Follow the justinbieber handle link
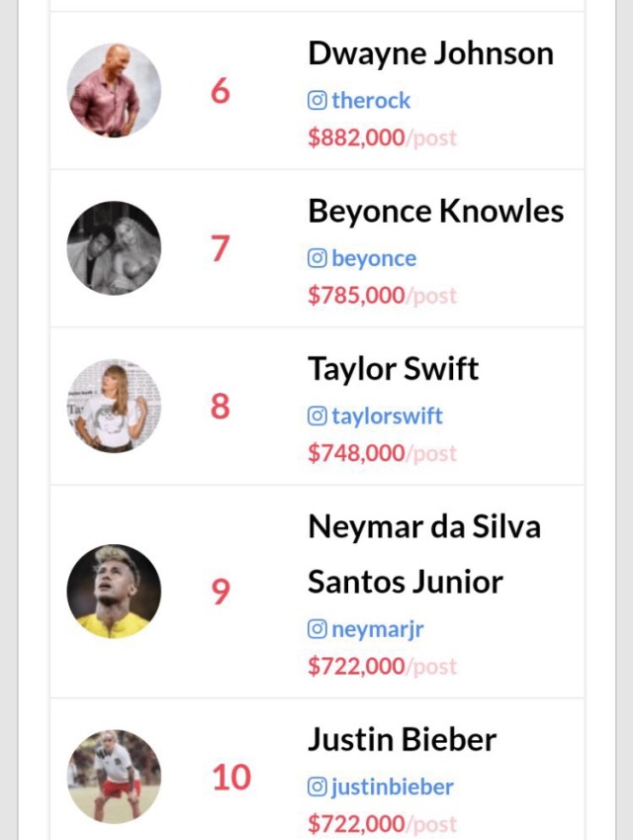The width and height of the screenshot is (633, 840). tap(393, 788)
